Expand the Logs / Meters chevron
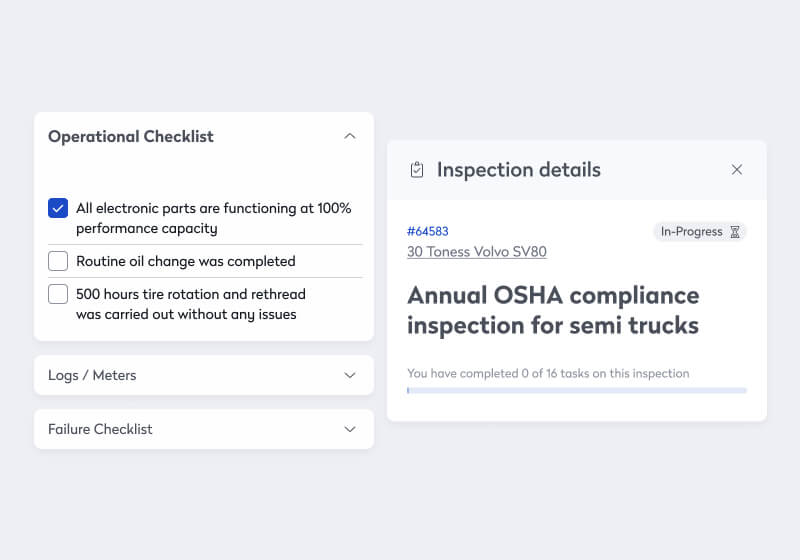Screen dimensions: 800x560 click(349, 375)
